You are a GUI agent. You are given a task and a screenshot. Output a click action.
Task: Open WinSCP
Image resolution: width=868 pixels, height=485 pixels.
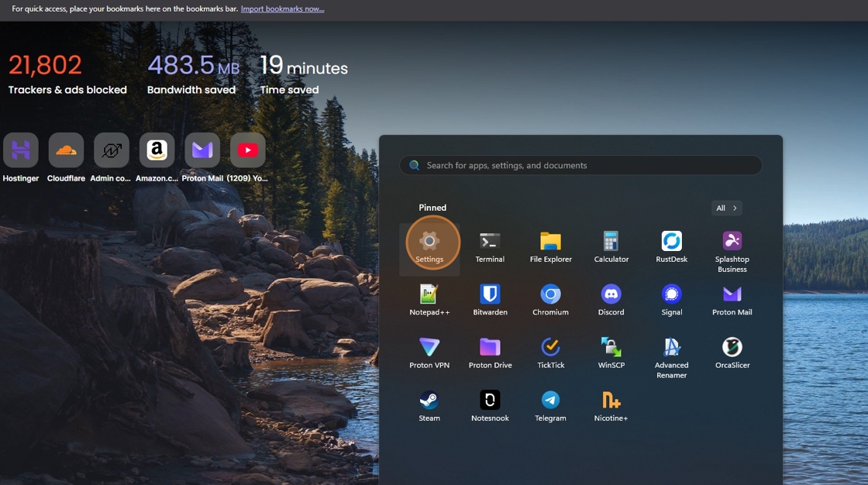(x=611, y=354)
